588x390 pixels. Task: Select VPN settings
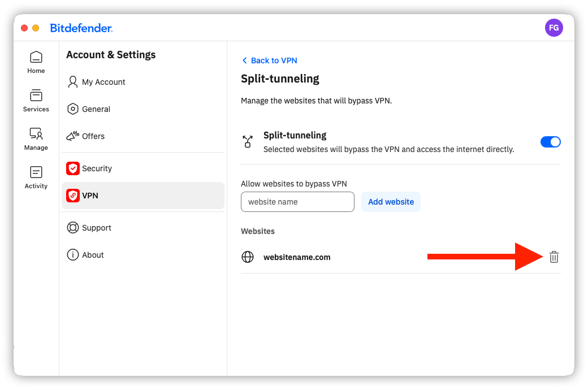coord(142,196)
